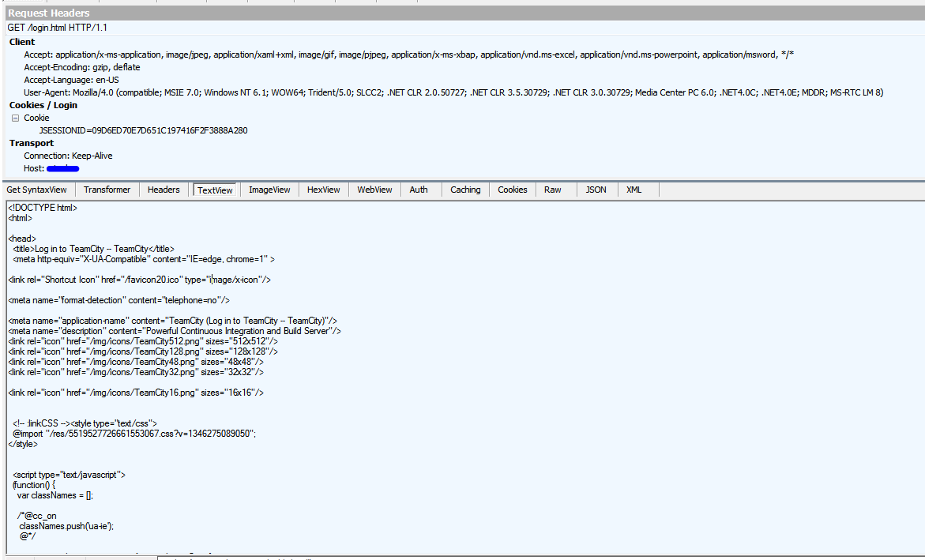925x560 pixels.
Task: Click the X-UA-Compatible meta tag line
Action: (x=143, y=259)
